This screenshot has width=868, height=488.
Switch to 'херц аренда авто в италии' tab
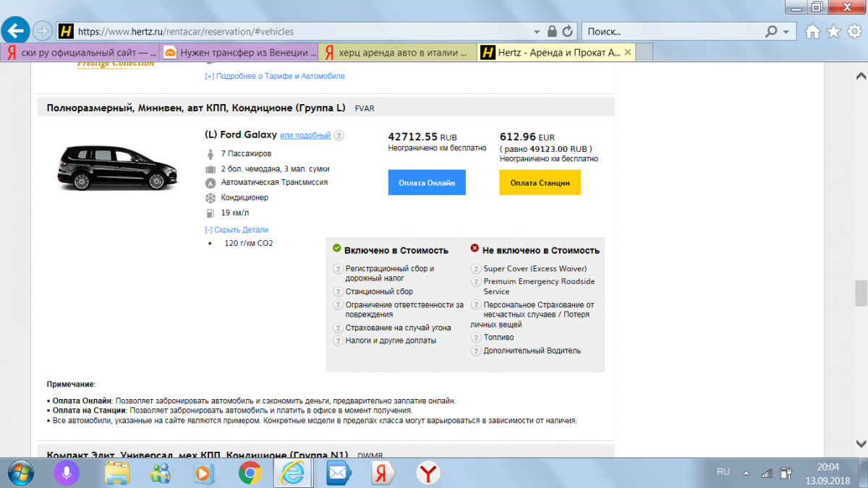pyautogui.click(x=397, y=52)
